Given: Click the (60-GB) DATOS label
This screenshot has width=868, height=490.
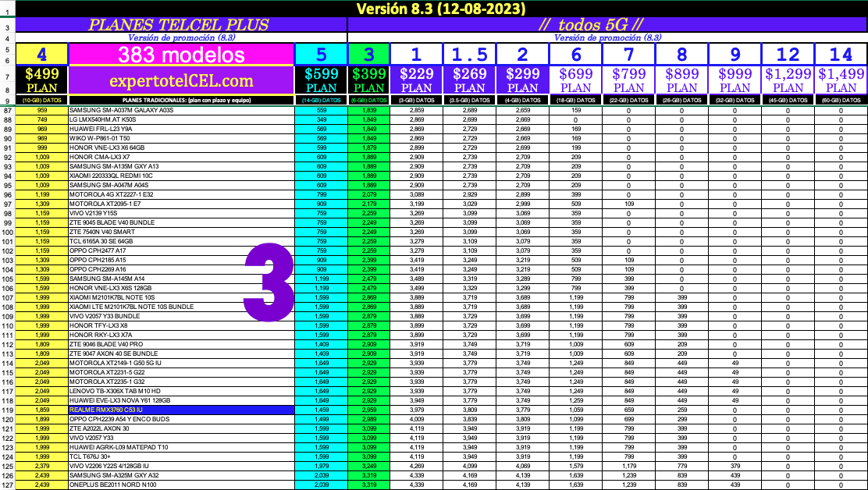Looking at the screenshot, I should (841, 101).
